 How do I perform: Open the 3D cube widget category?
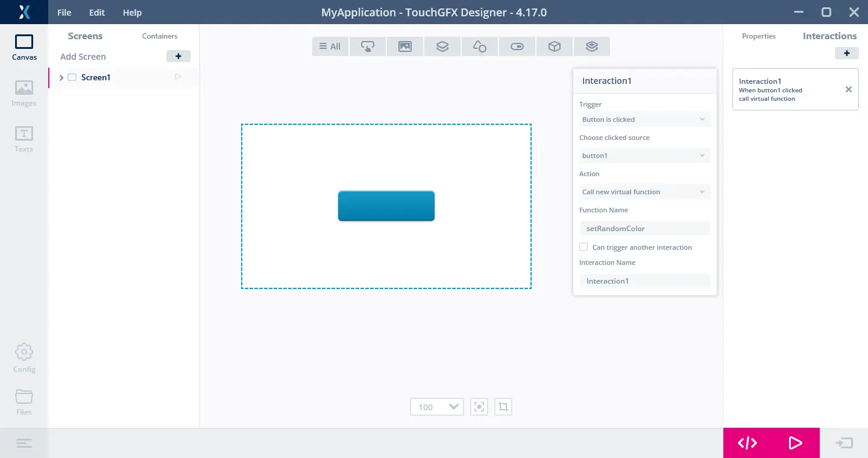click(x=555, y=46)
